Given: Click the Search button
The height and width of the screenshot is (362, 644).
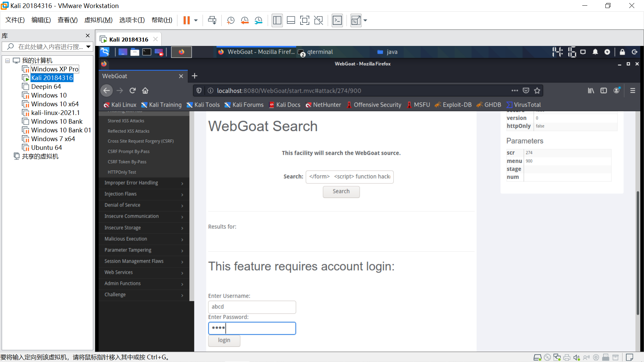Looking at the screenshot, I should (x=341, y=191).
